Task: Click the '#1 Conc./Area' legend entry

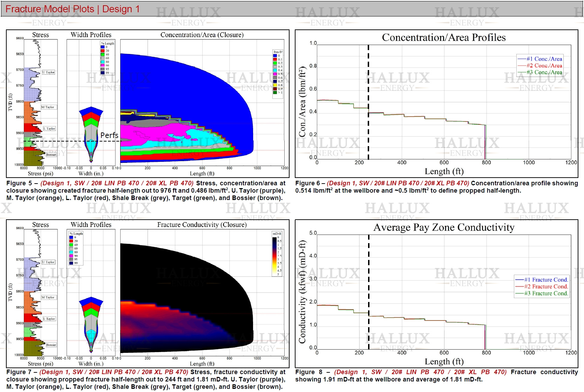Action: 544,59
